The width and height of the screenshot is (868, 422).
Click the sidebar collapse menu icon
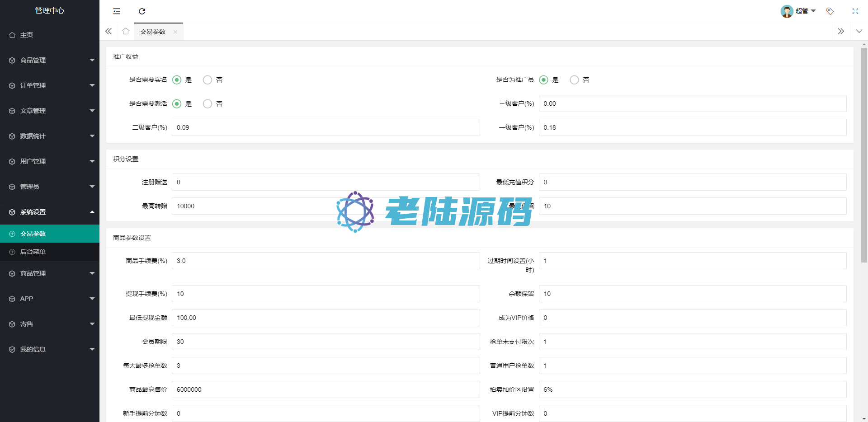click(117, 11)
